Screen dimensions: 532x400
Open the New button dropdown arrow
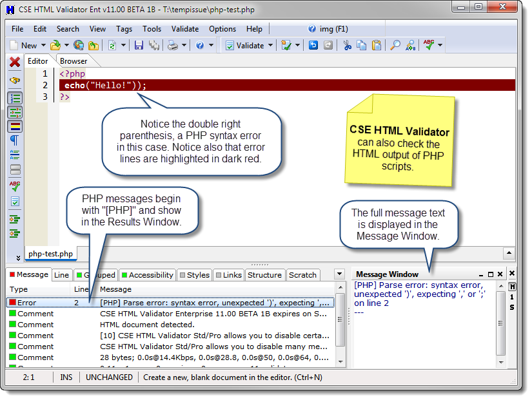43,45
